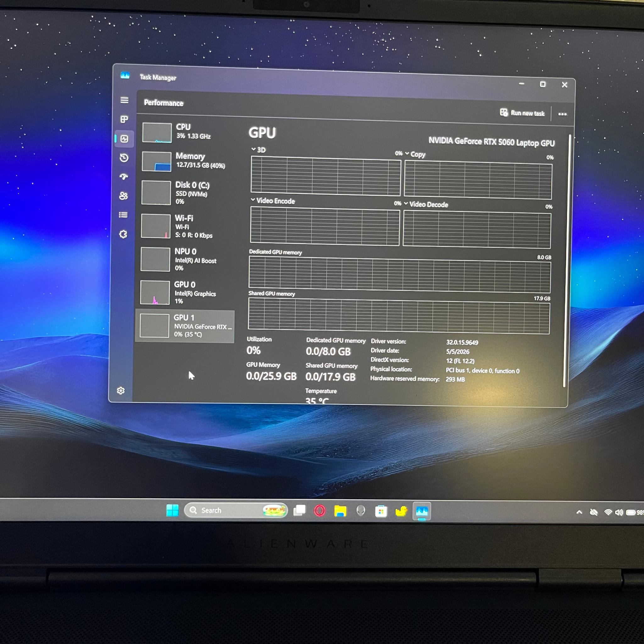This screenshot has height=644, width=644.
Task: Launch Opera browser from the taskbar
Action: tap(320, 511)
